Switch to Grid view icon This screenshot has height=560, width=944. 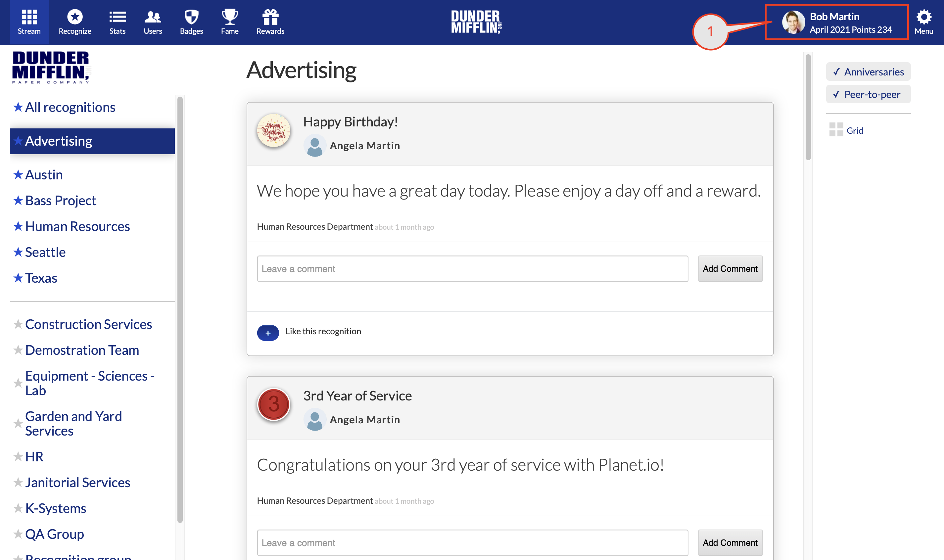pyautogui.click(x=836, y=129)
